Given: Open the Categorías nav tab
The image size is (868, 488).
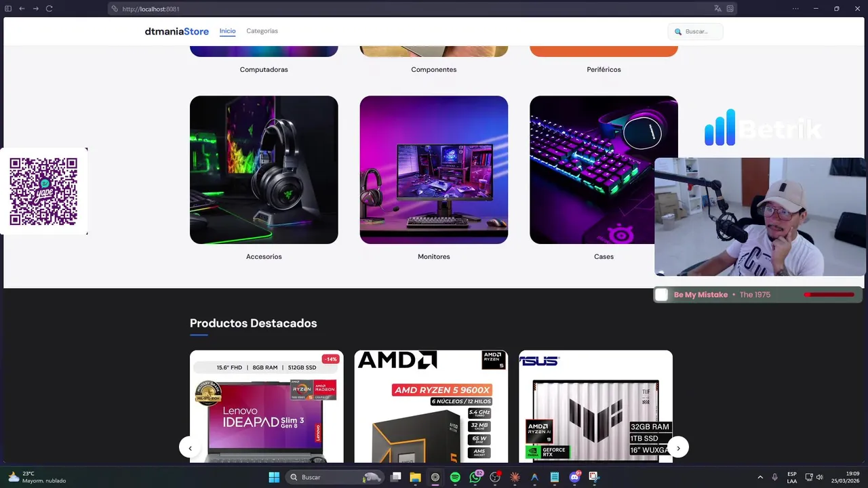Looking at the screenshot, I should coord(262,31).
